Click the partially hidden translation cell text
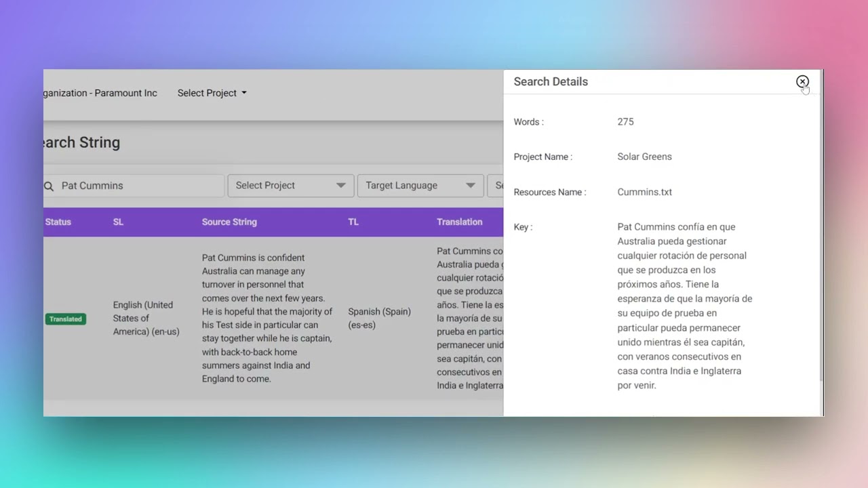The image size is (868, 488). pos(470,318)
